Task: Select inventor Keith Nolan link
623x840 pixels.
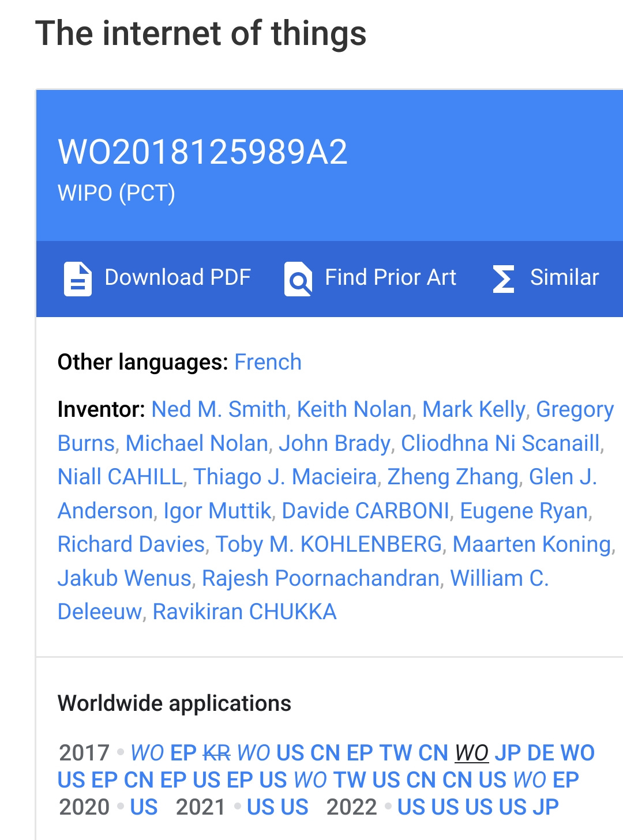Action: [x=354, y=409]
